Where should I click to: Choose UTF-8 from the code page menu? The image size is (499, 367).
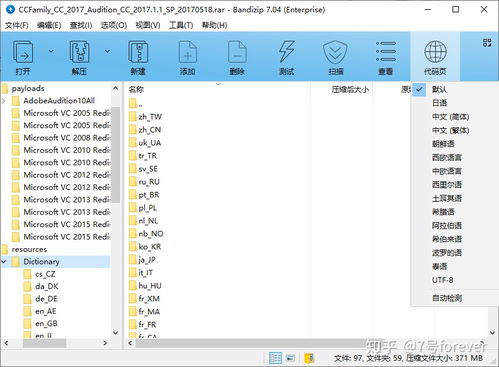click(442, 280)
